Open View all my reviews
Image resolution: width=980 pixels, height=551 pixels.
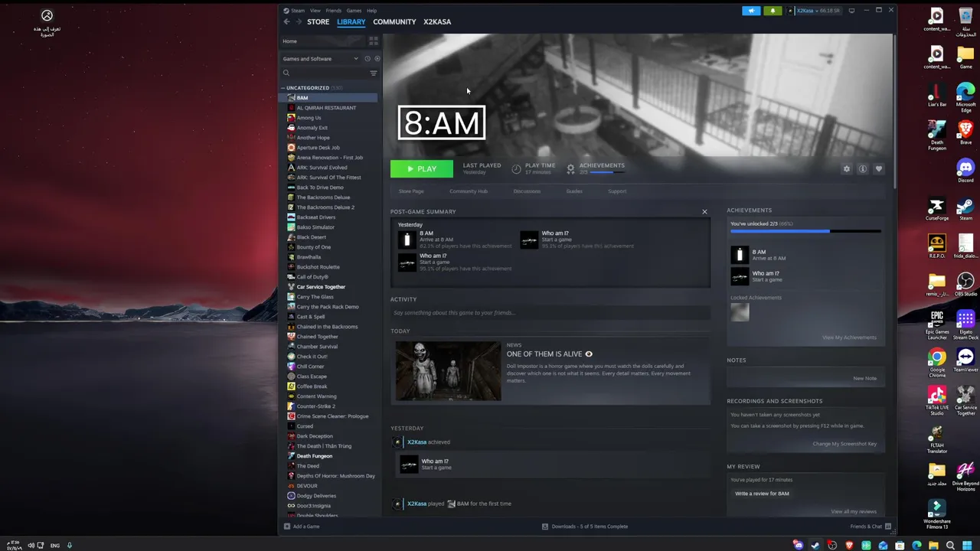[x=854, y=511]
